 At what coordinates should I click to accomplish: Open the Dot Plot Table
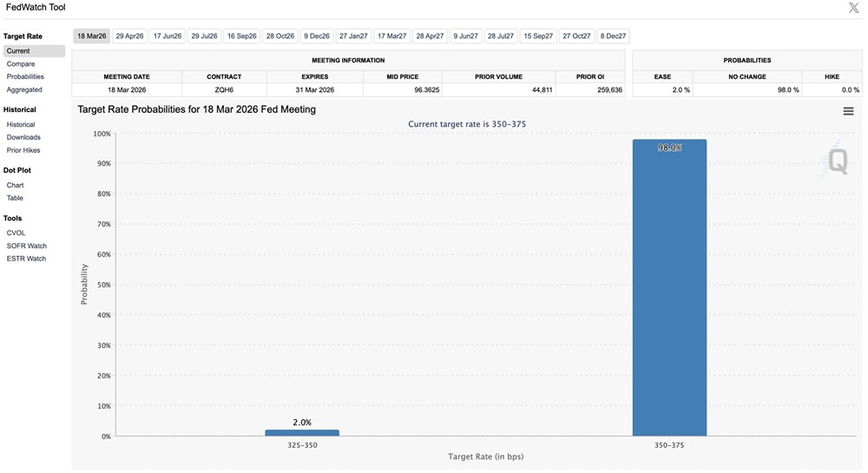click(15, 198)
